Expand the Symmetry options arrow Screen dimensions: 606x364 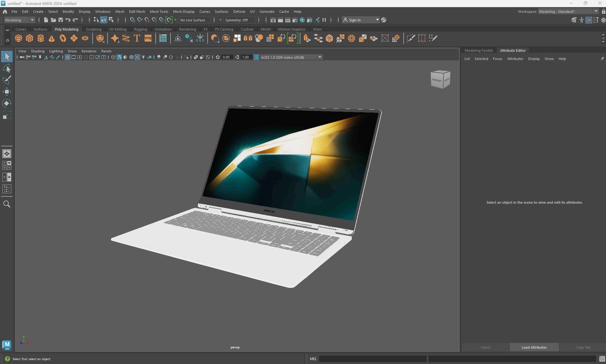pyautogui.click(x=220, y=20)
